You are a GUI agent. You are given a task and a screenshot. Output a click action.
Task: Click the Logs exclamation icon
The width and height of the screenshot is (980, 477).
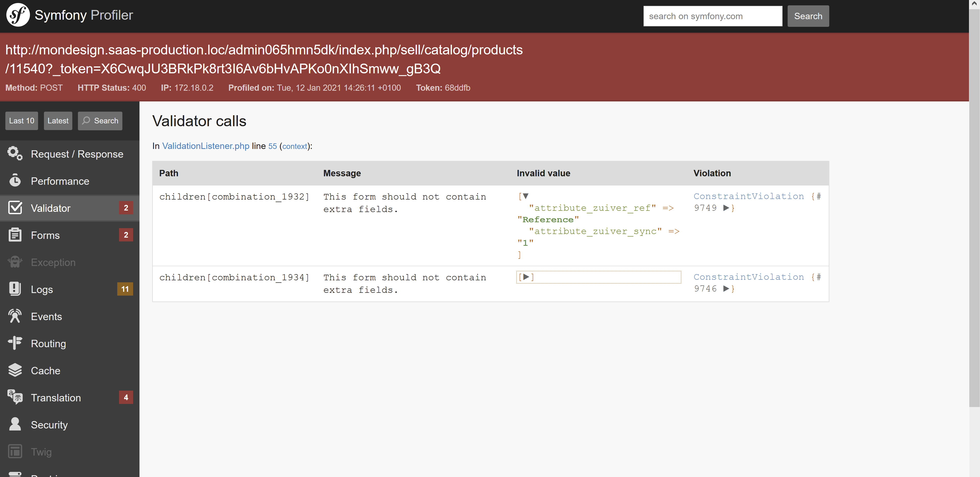[15, 289]
